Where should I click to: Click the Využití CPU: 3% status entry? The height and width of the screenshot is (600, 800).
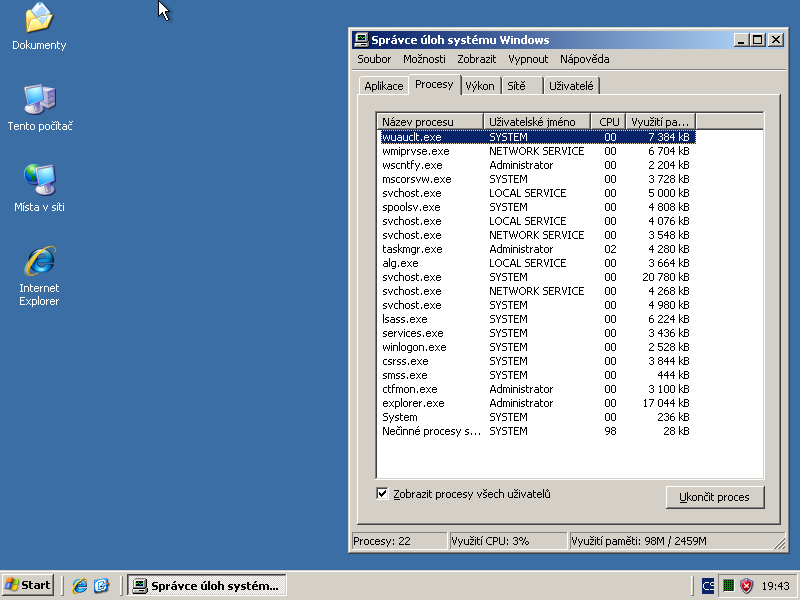pyautogui.click(x=509, y=541)
